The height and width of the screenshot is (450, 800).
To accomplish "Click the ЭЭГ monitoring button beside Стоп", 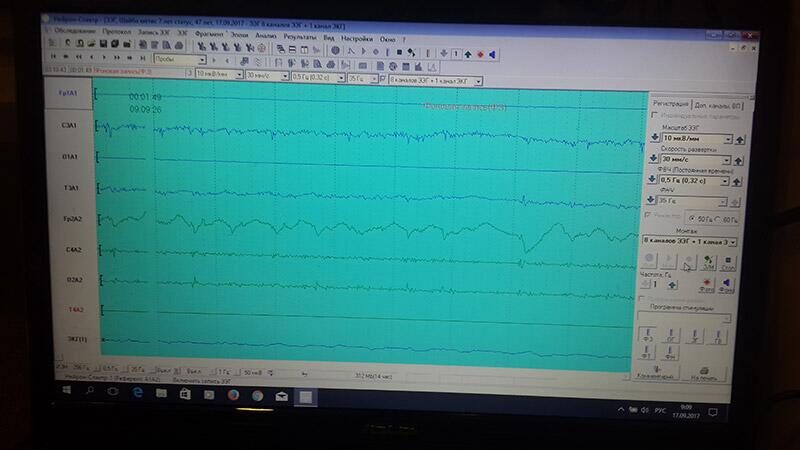I will click(x=709, y=263).
